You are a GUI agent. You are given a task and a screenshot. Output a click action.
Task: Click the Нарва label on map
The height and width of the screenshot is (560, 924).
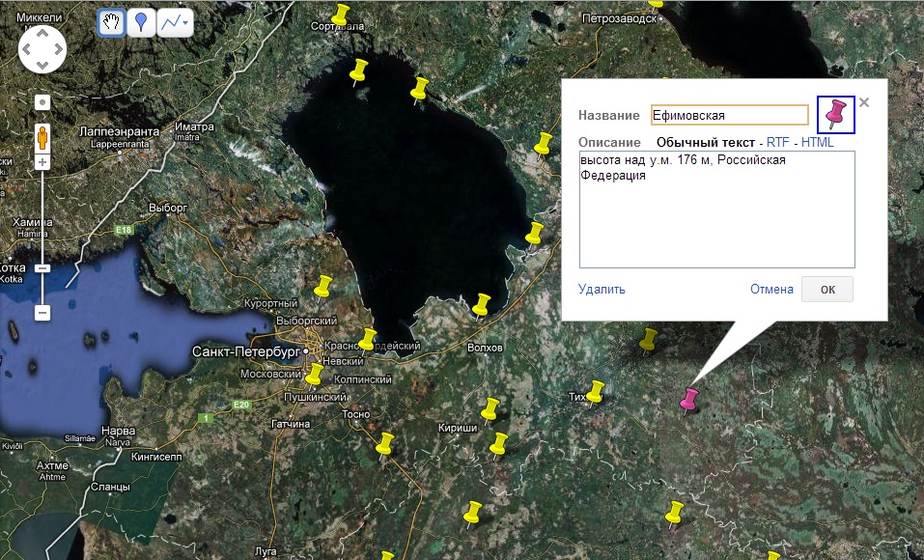[x=118, y=431]
